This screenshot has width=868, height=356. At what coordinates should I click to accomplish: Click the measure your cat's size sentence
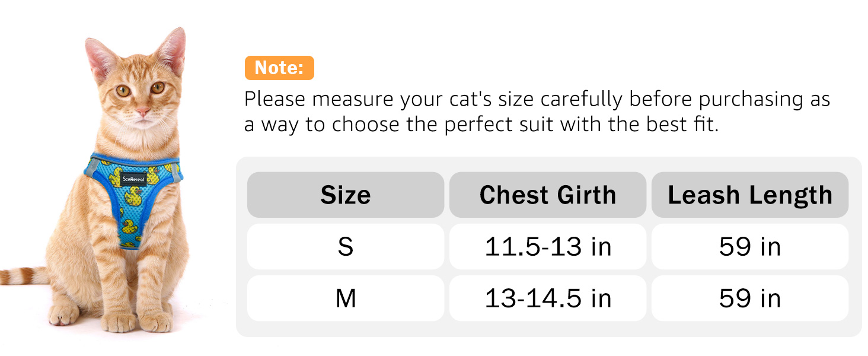point(537,100)
